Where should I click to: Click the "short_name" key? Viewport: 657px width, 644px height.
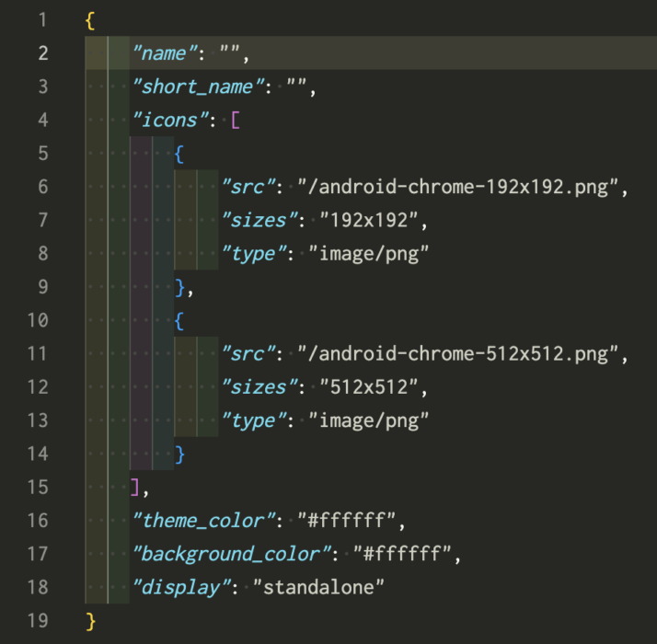pyautogui.click(x=198, y=87)
